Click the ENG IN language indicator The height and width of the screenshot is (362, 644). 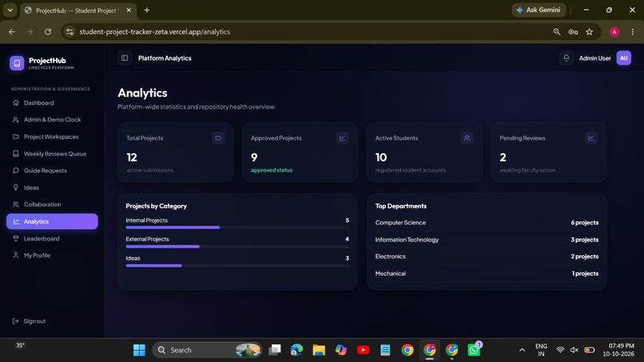coord(541,350)
